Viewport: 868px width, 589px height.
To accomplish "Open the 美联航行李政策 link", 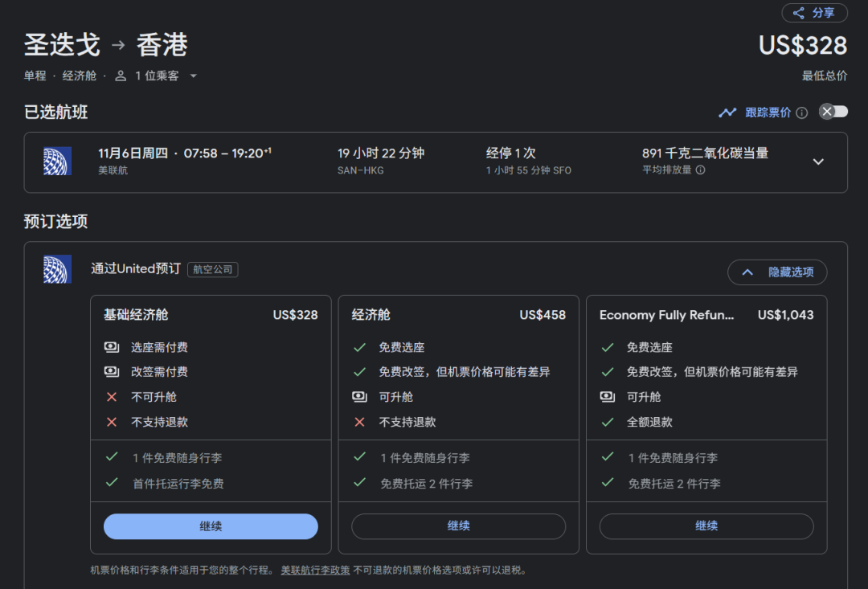I will 315,571.
